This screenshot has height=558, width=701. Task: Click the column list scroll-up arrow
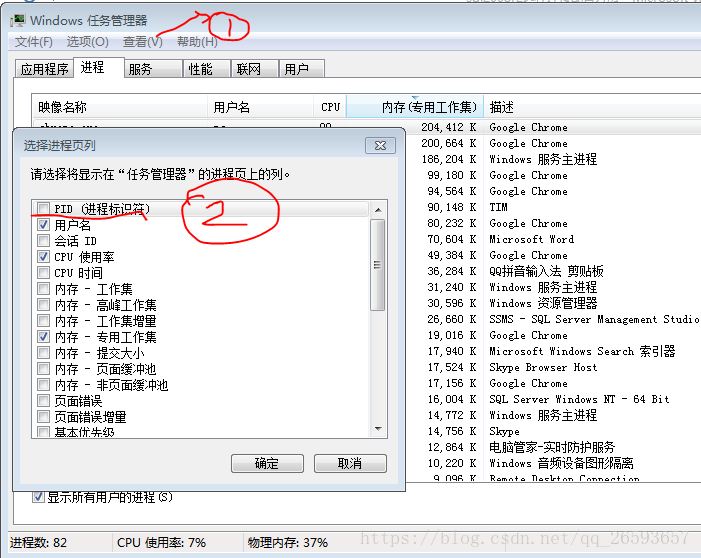click(378, 210)
